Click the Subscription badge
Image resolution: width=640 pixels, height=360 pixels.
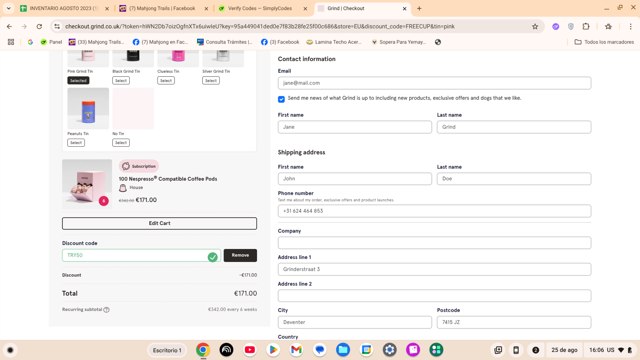(x=139, y=166)
